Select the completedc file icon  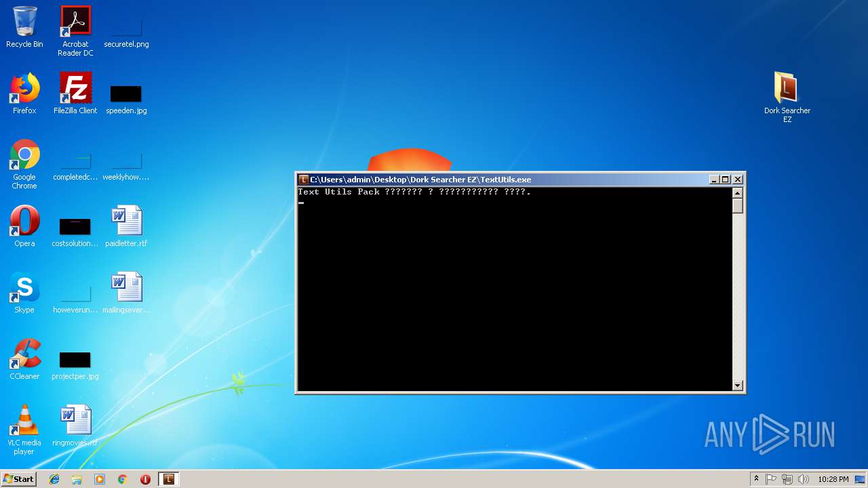click(x=75, y=167)
